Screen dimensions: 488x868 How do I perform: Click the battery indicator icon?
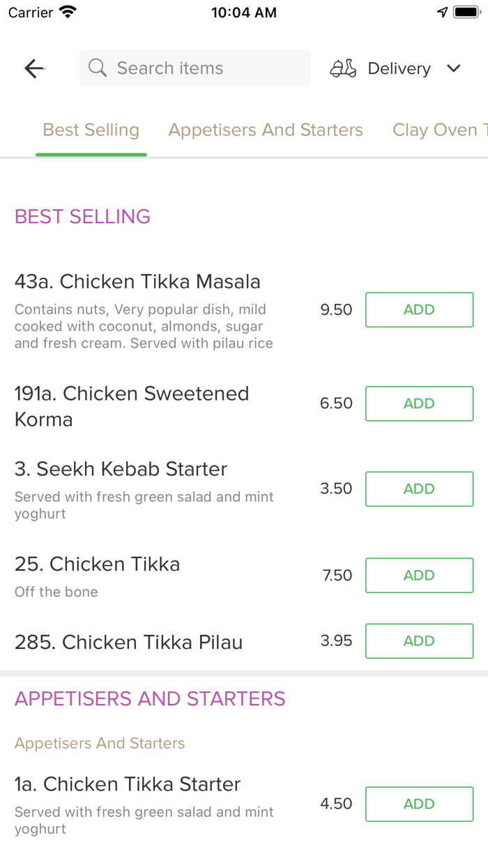point(464,11)
